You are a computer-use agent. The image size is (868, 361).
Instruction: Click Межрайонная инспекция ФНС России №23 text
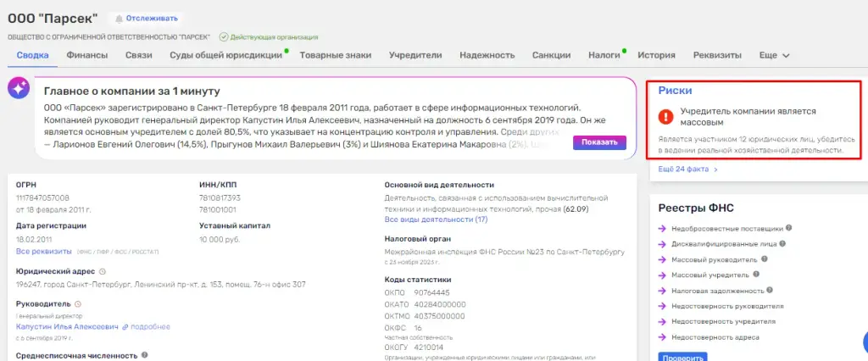coord(504,252)
